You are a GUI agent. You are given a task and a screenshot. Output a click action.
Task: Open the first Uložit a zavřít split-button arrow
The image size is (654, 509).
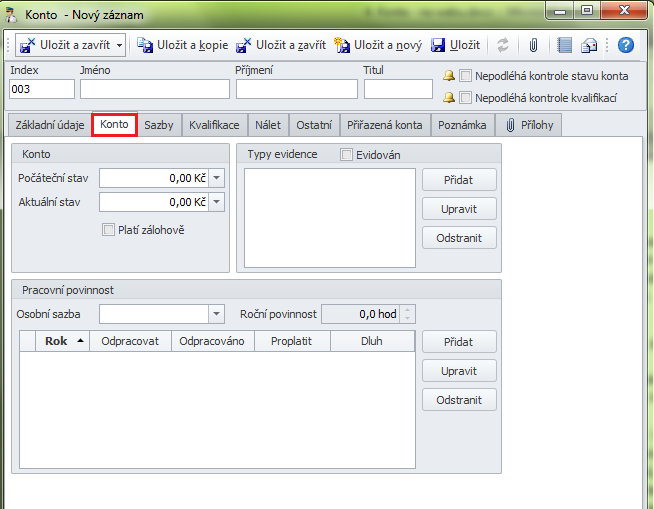[x=120, y=45]
